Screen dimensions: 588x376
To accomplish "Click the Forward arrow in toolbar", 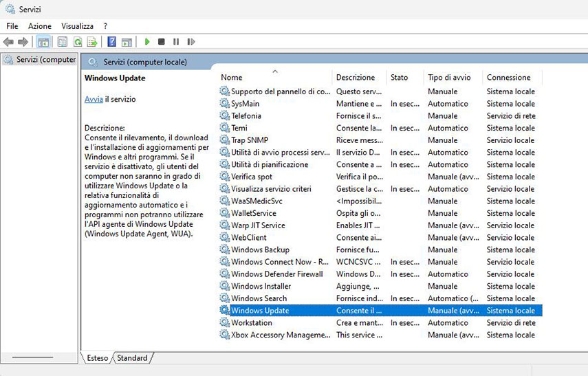I will [23, 42].
